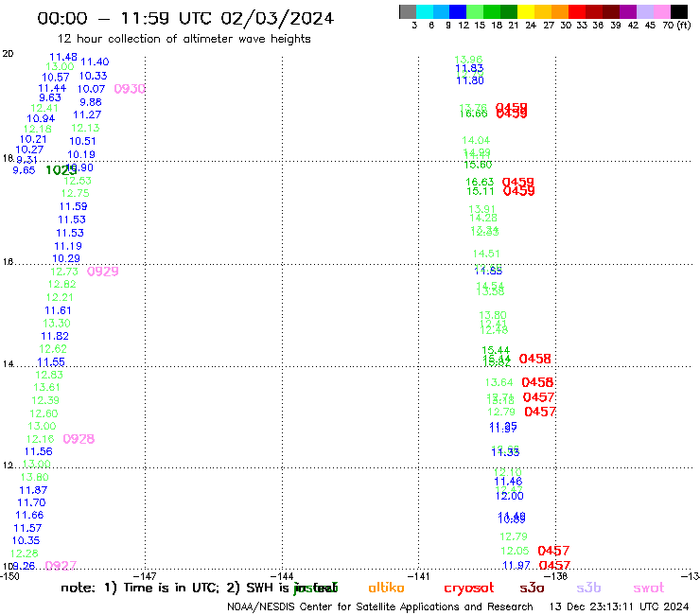Click the blue wave height value '11.70'
Image resolution: width=700 pixels, height=615 pixels.
point(31,503)
